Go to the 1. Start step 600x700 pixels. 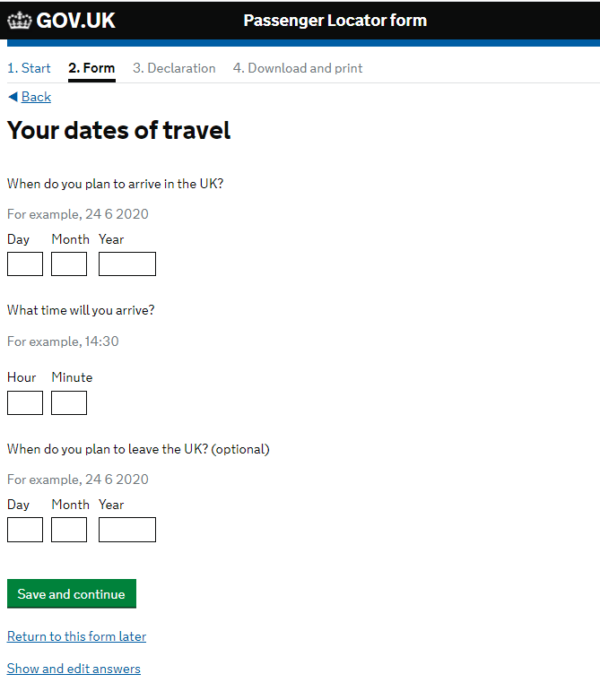click(x=29, y=68)
